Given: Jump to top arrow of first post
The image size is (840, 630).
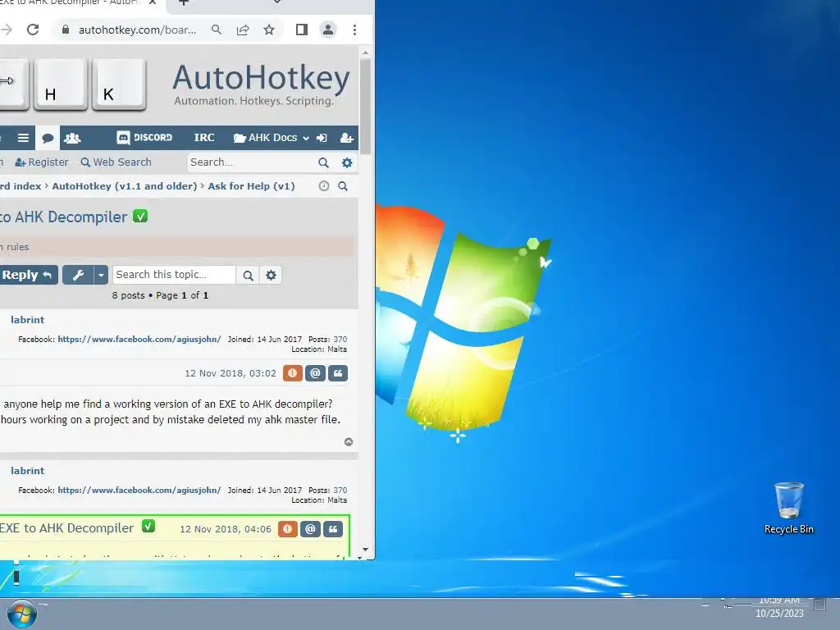Looking at the screenshot, I should [349, 442].
